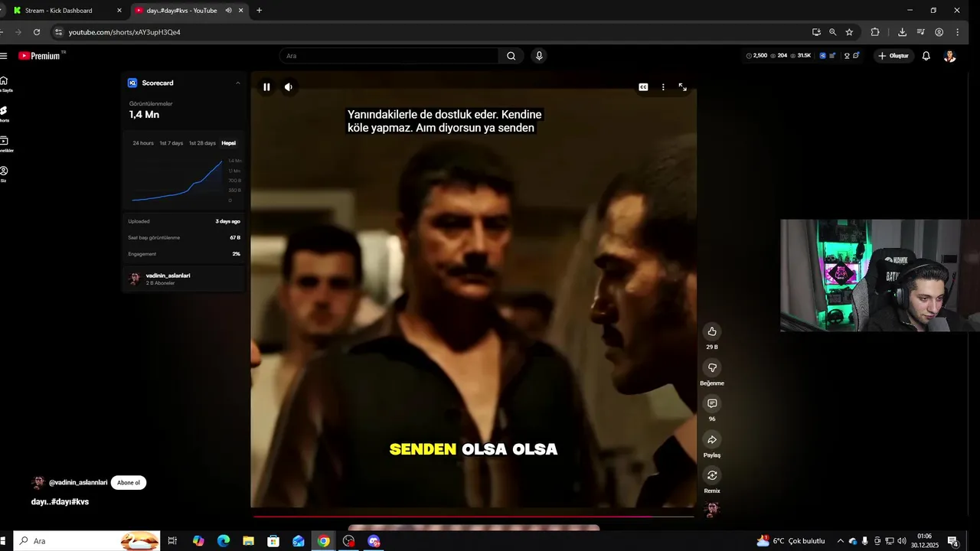Click the Windows Start button
Image resolution: width=980 pixels, height=551 pixels.
[x=4, y=541]
